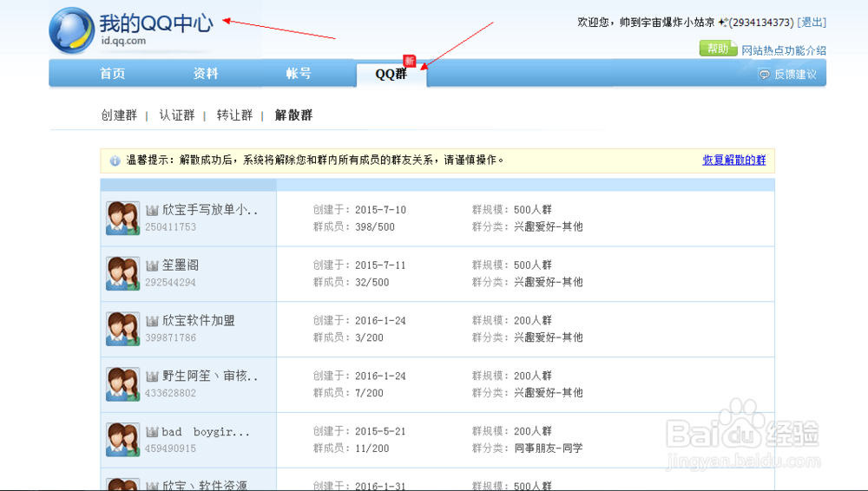The image size is (868, 491).
Task: Select the QQ群 tab
Action: tap(391, 75)
